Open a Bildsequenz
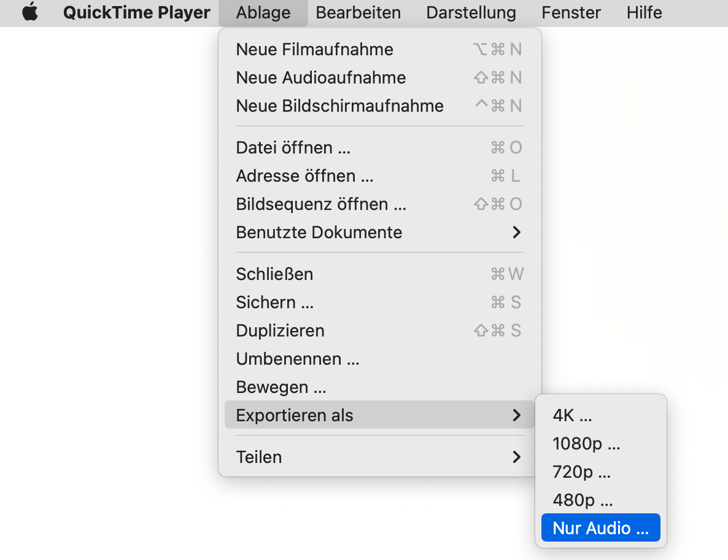 [320, 204]
